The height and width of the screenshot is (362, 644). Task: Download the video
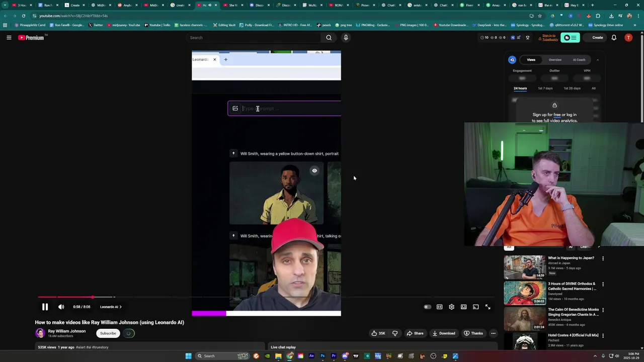(444, 333)
